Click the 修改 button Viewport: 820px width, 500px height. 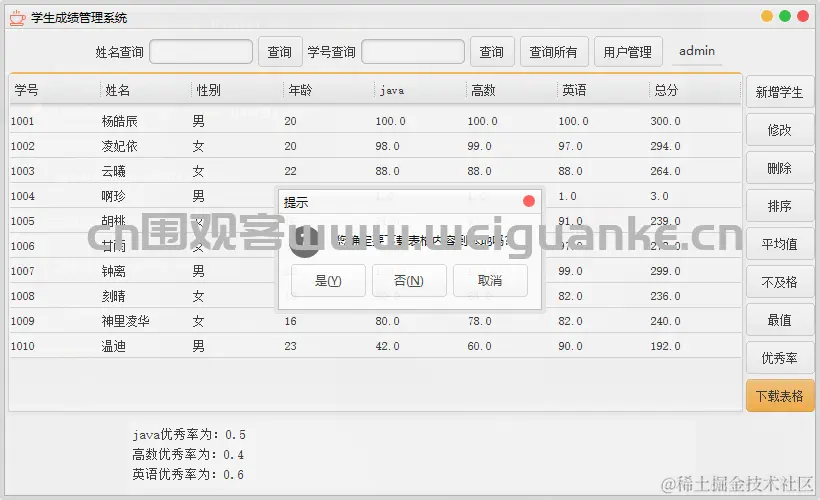pyautogui.click(x=780, y=130)
